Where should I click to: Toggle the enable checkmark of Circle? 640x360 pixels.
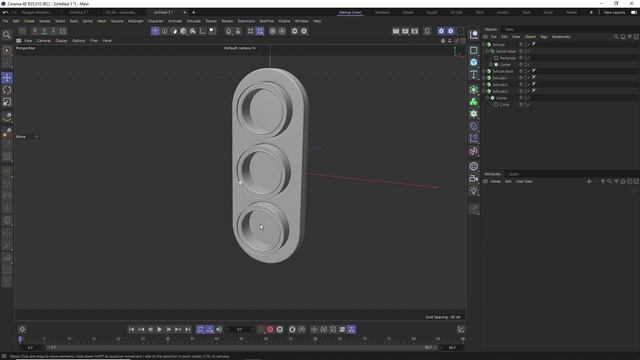[528, 104]
